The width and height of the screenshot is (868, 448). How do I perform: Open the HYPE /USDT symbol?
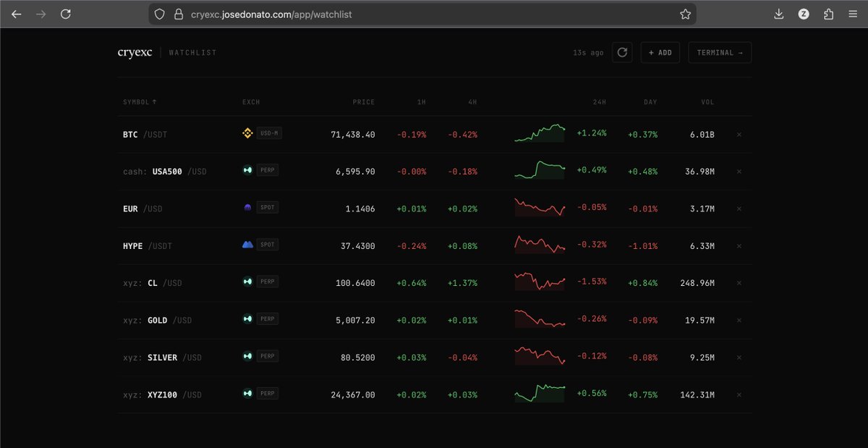pyautogui.click(x=148, y=246)
